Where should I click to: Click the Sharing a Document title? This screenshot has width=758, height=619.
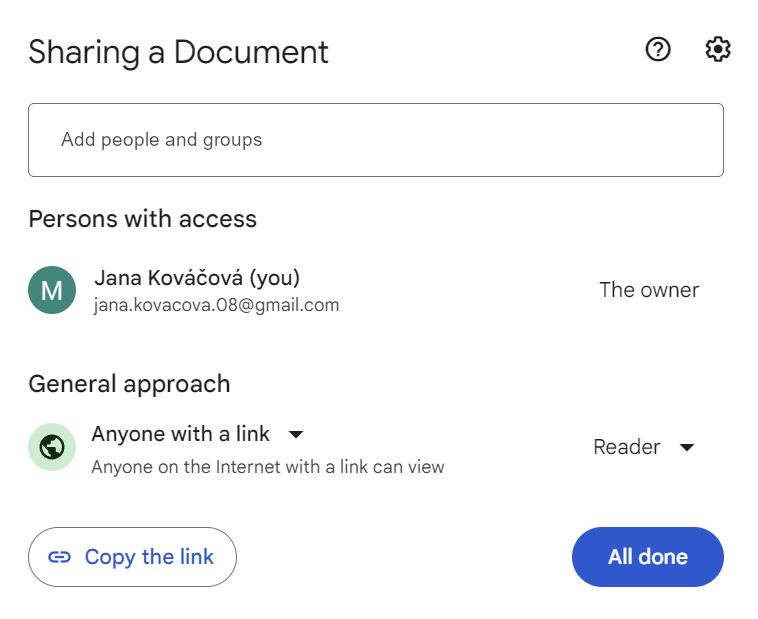(x=178, y=52)
